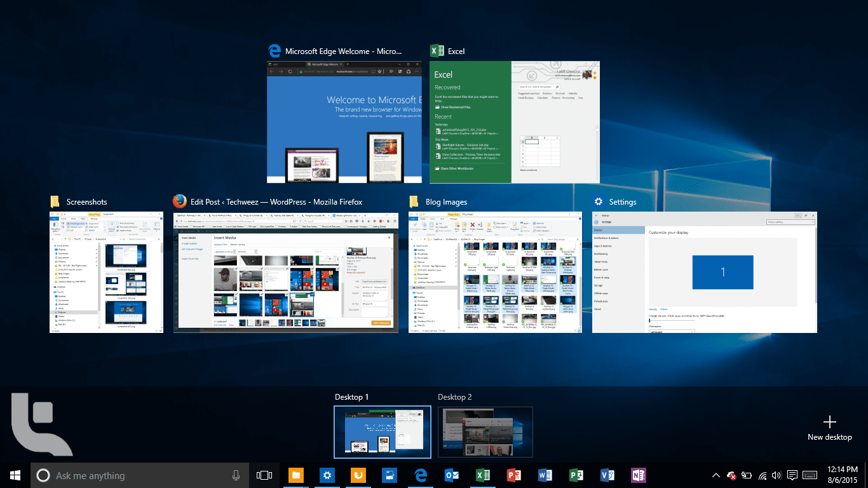This screenshot has height=488, width=868.
Task: Toggle the Task View taskbar button
Action: pos(264,475)
